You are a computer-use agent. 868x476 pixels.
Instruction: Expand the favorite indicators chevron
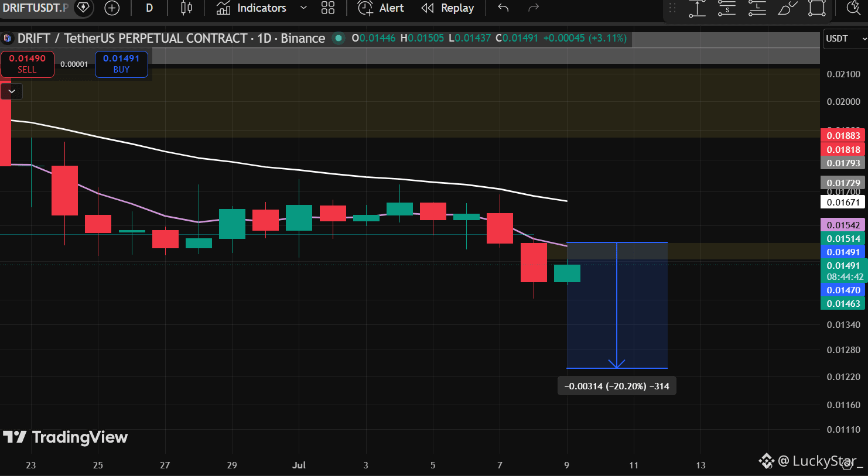(x=303, y=8)
